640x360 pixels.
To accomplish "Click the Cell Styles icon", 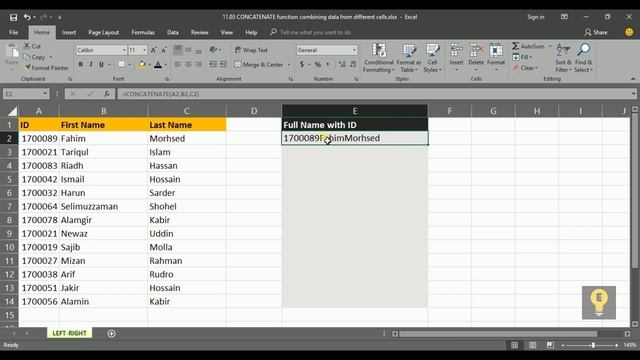I will 432,51.
